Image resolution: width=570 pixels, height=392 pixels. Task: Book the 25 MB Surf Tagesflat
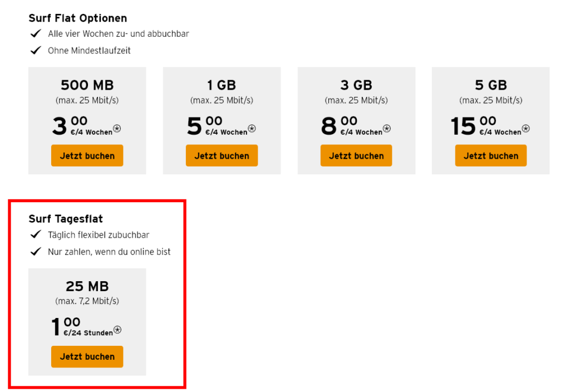(87, 357)
